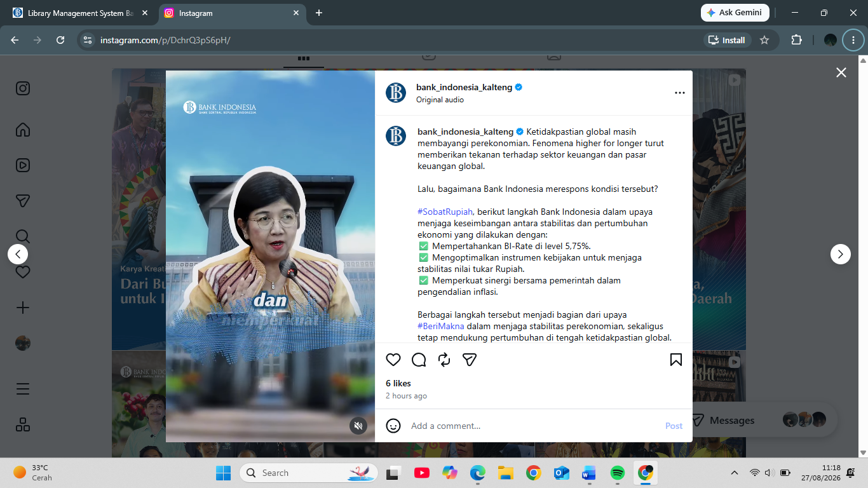Click the Bank Indonesia avatar beside the caption

click(x=396, y=136)
